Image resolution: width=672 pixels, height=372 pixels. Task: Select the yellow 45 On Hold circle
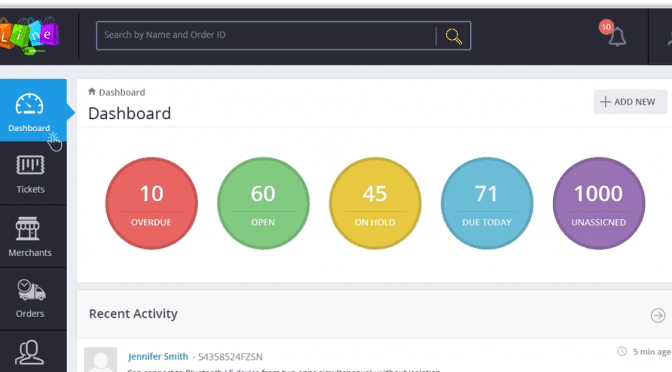pos(375,203)
